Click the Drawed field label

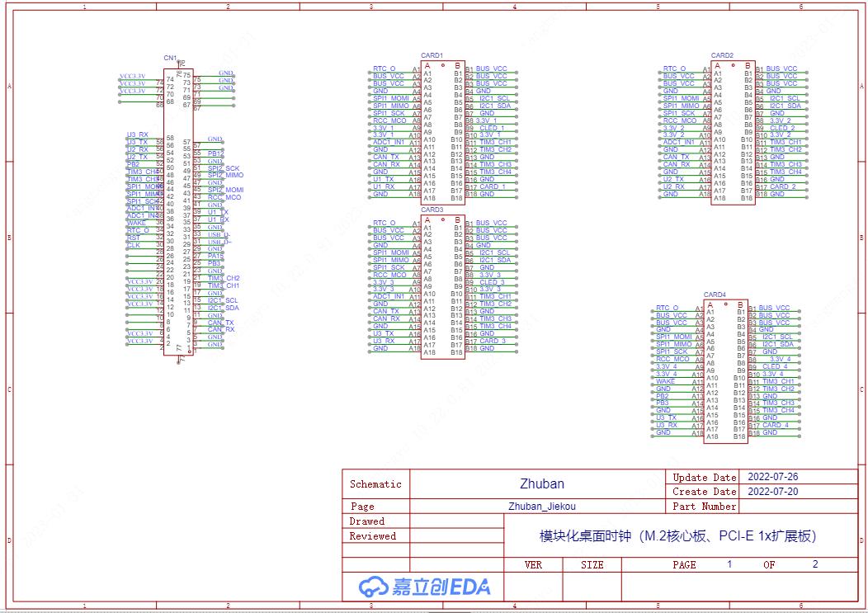[x=367, y=521]
